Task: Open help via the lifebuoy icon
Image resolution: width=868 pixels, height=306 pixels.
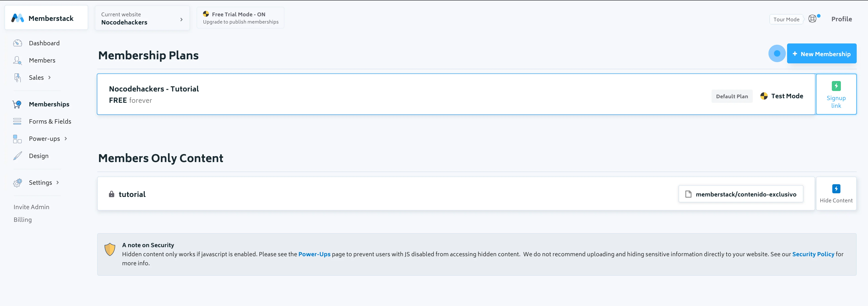Action: pyautogui.click(x=812, y=19)
